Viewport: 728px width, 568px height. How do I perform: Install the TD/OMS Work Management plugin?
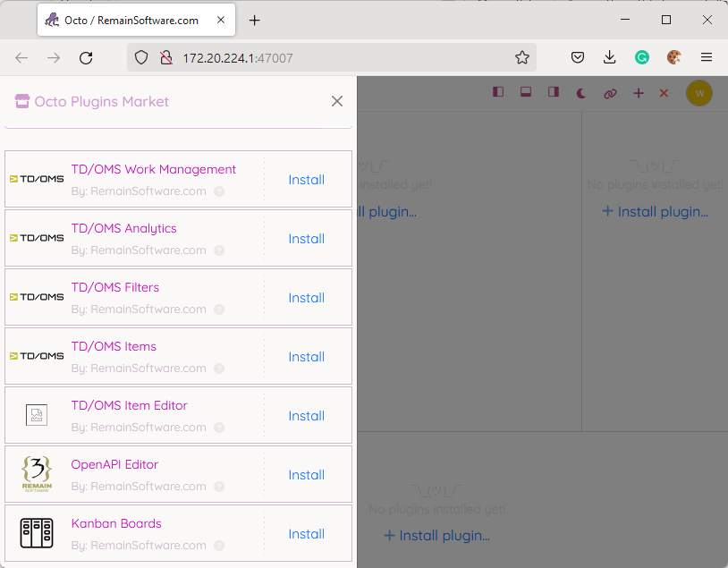(x=306, y=180)
